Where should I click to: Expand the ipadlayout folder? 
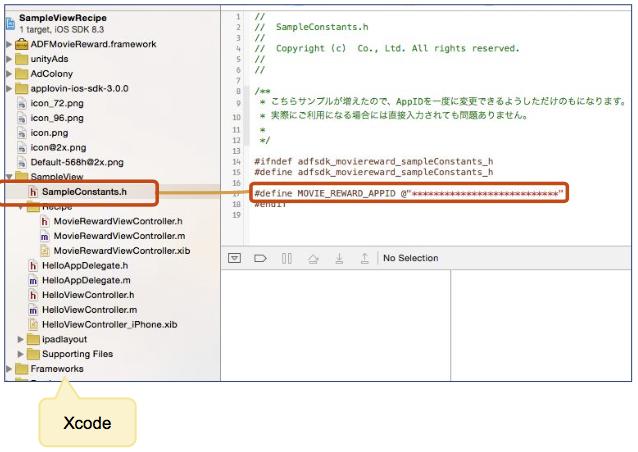click(x=20, y=339)
